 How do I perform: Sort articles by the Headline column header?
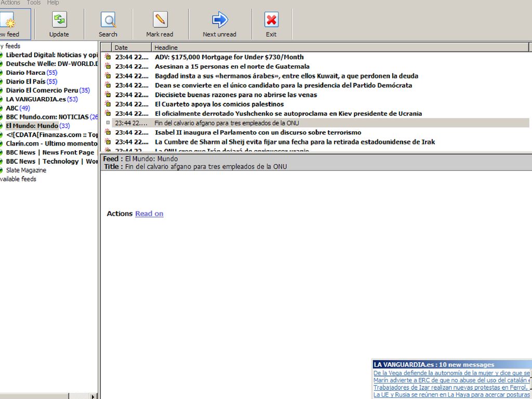[340, 47]
